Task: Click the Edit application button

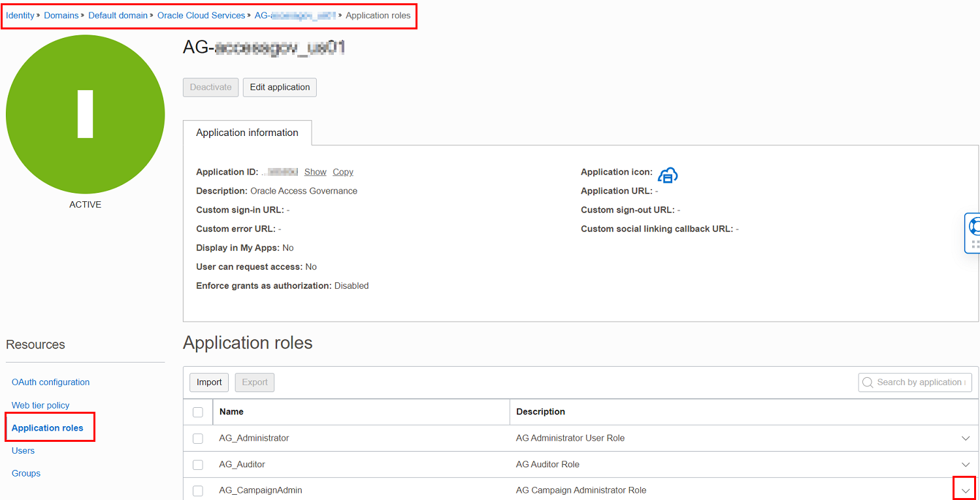Action: [x=280, y=87]
